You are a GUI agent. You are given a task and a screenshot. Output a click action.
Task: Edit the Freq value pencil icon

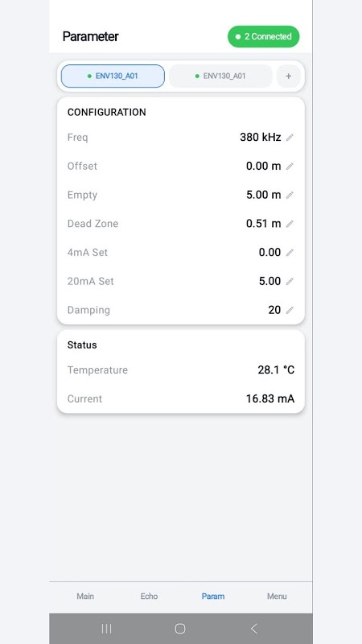[290, 138]
